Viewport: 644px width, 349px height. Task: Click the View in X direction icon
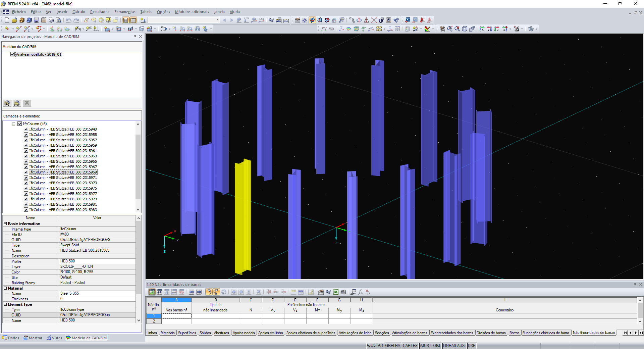tap(482, 29)
